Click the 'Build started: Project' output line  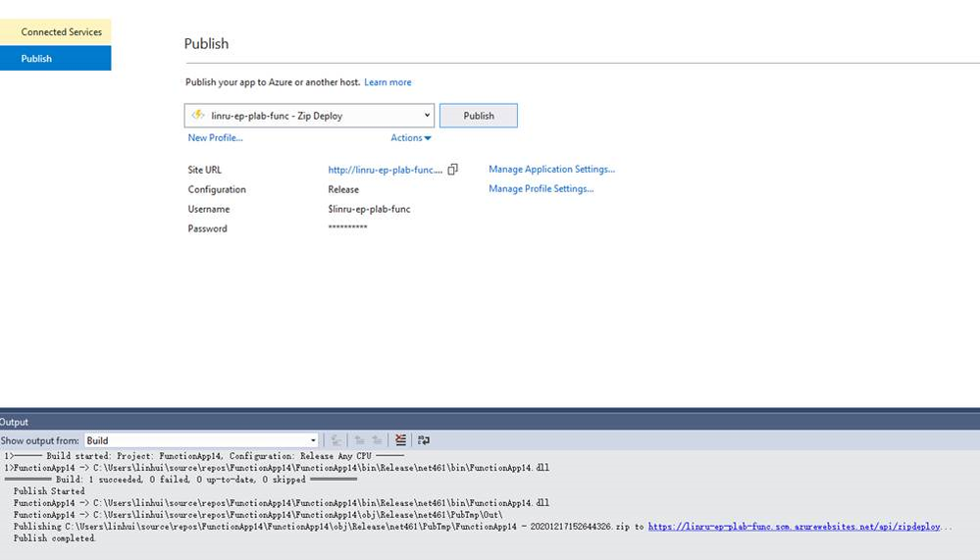pyautogui.click(x=204, y=456)
